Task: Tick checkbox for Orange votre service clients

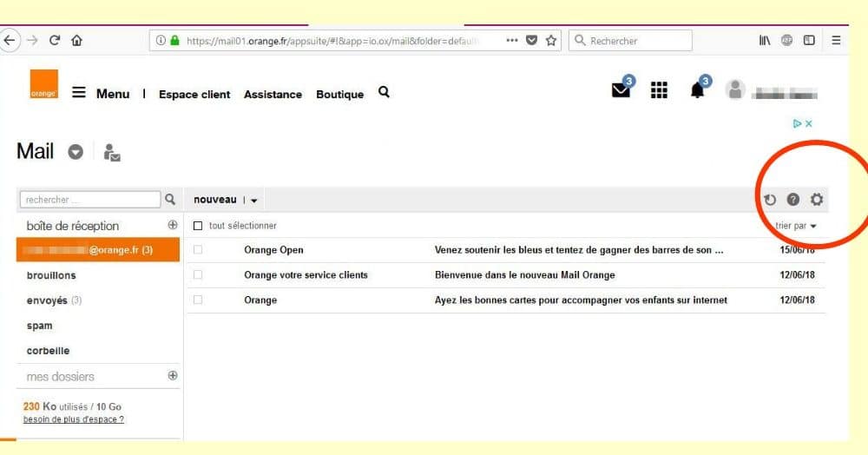Action: [x=198, y=274]
